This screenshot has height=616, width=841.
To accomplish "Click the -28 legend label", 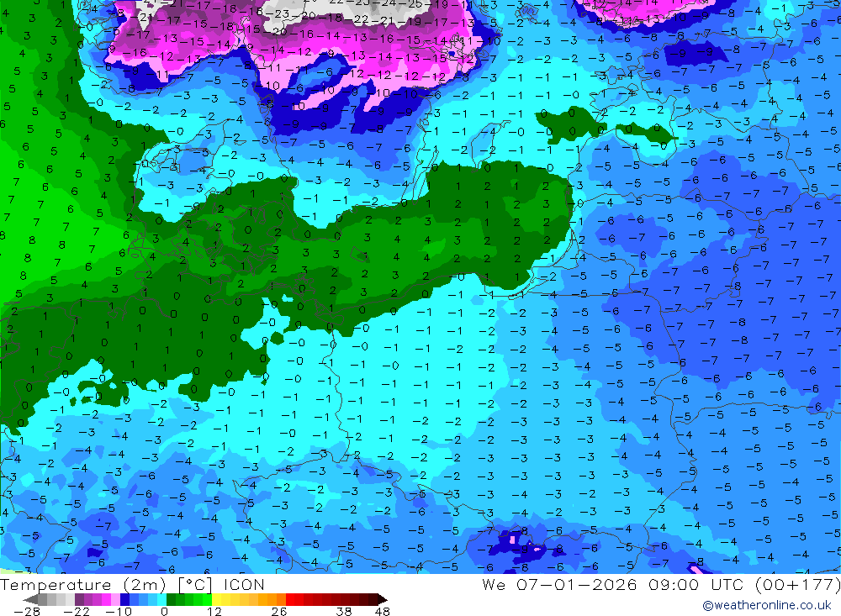I will (27, 611).
